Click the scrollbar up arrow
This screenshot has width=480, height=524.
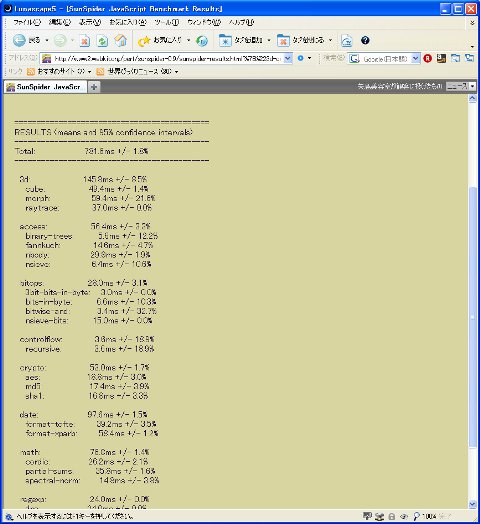(x=472, y=98)
